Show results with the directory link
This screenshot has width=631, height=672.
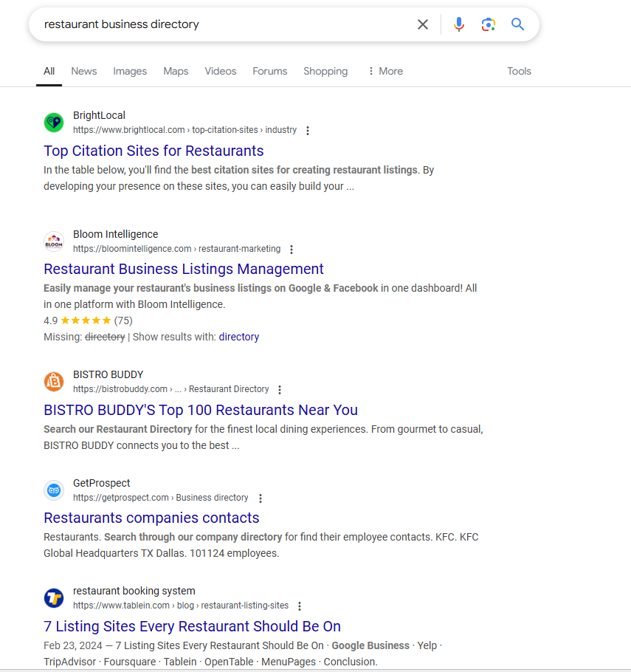(239, 337)
